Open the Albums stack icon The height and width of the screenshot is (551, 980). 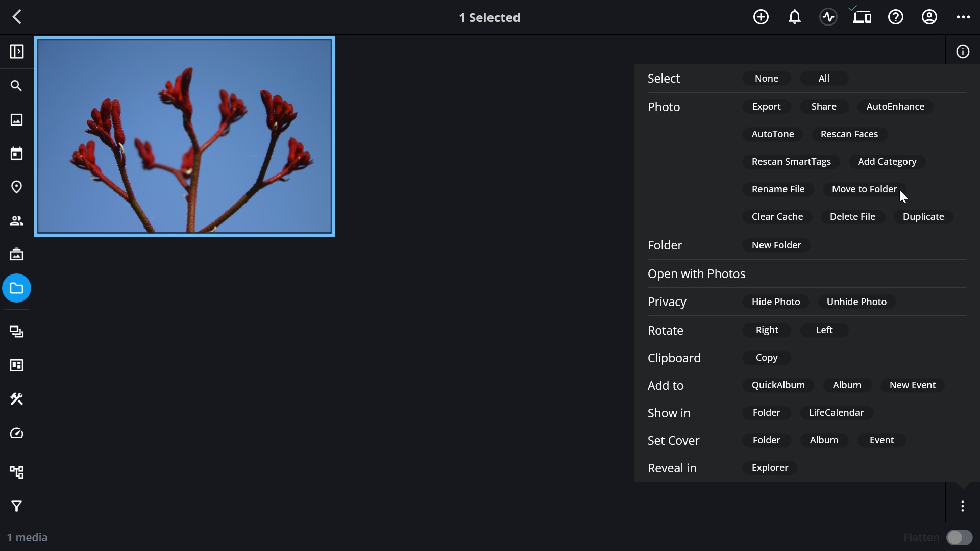pos(17,332)
